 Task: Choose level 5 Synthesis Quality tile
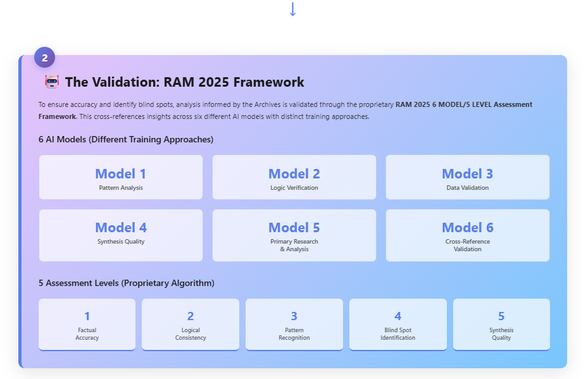coord(501,324)
